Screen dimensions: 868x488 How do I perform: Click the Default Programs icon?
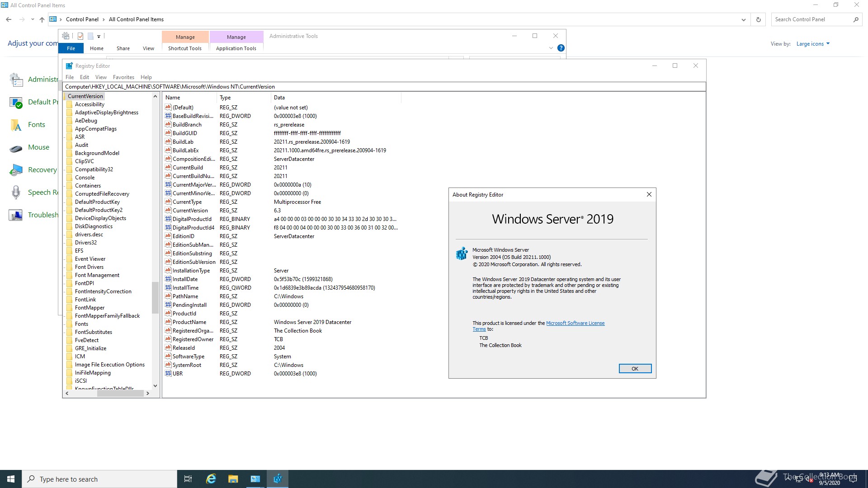pyautogui.click(x=16, y=102)
